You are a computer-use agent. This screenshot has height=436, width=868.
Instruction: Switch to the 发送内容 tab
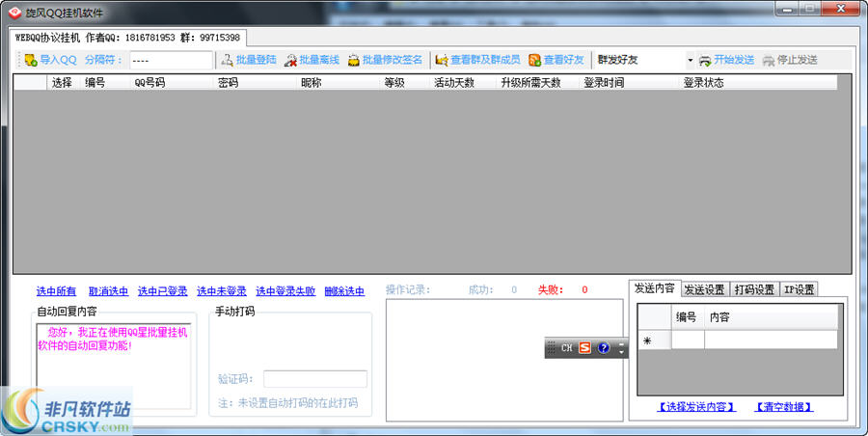pyautogui.click(x=654, y=288)
